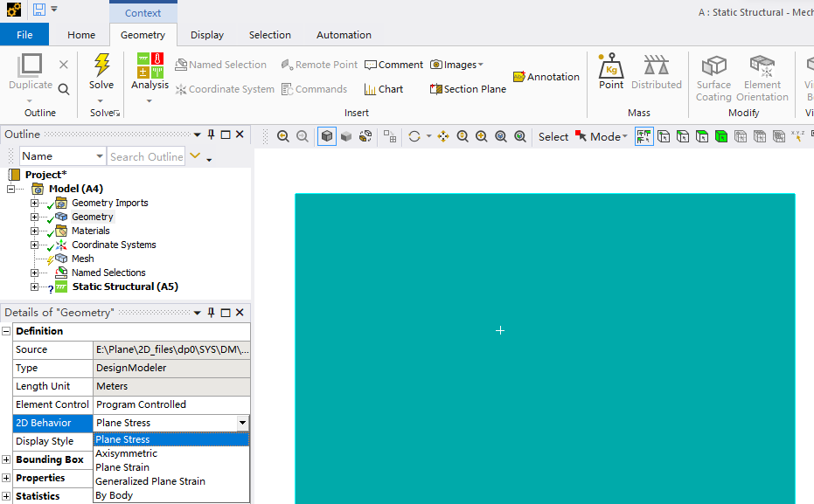The image size is (814, 504).
Task: Toggle the shaded exterior and edges display
Action: 327,136
